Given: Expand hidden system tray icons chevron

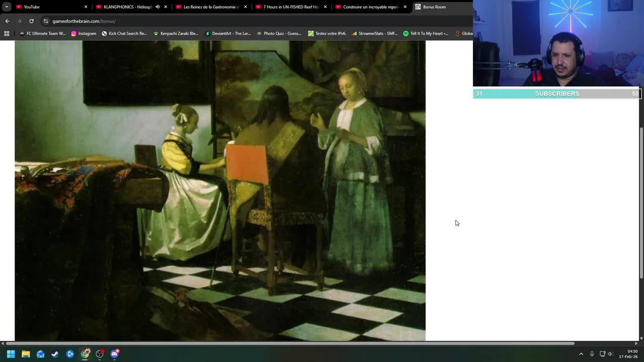Looking at the screenshot, I should (x=581, y=354).
